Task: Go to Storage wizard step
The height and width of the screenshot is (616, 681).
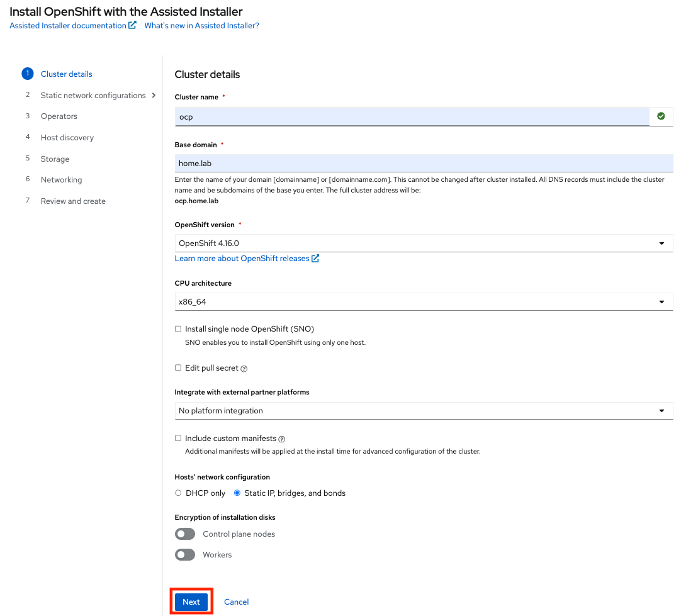Action: pos(55,159)
